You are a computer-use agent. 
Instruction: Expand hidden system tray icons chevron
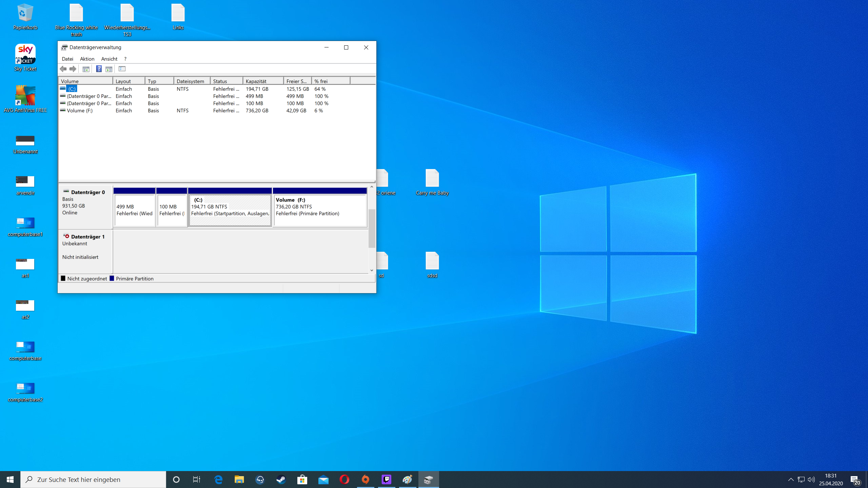pos(791,479)
